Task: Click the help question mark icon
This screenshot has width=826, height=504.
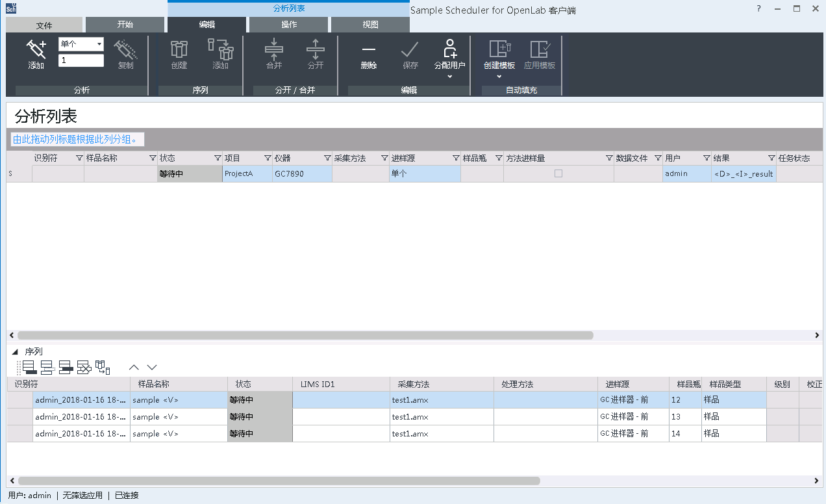Action: (759, 8)
